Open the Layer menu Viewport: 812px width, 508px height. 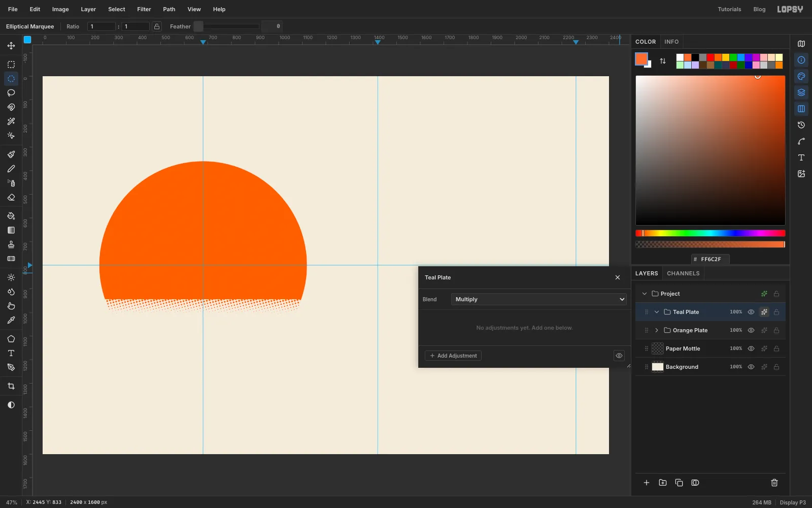pos(88,9)
